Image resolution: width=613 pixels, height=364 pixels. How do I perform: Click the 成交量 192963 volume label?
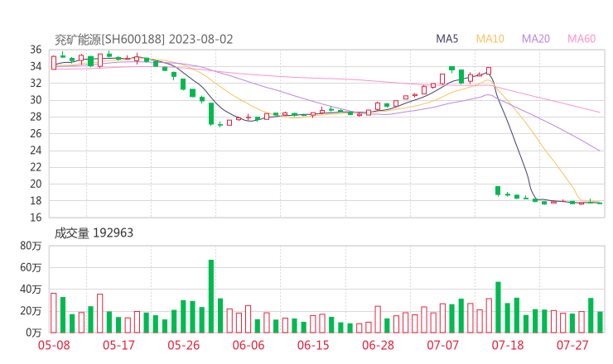point(94,233)
